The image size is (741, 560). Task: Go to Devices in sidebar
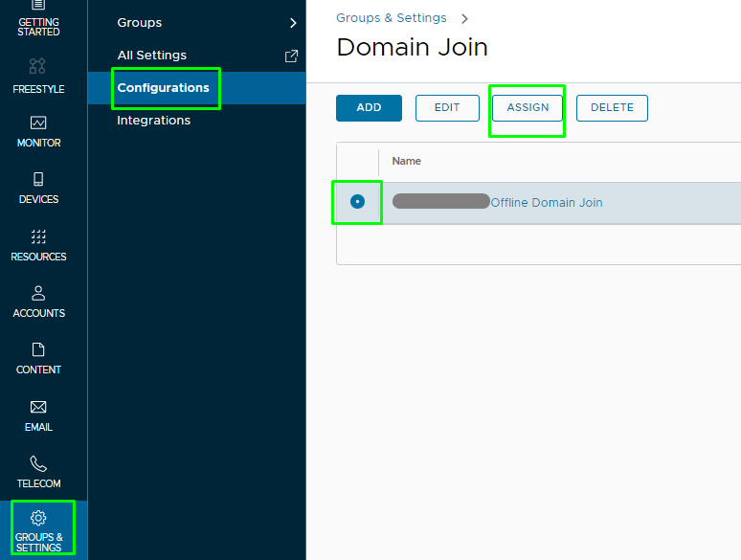click(x=38, y=188)
